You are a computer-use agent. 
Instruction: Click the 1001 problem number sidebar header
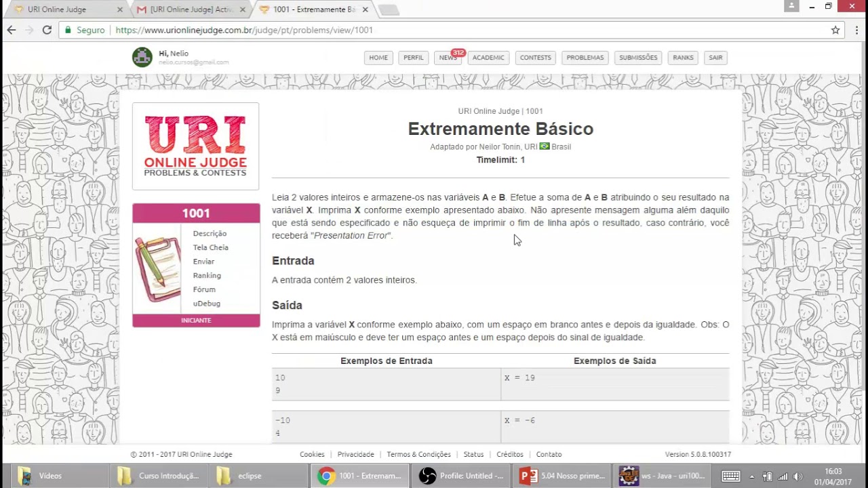coord(196,213)
